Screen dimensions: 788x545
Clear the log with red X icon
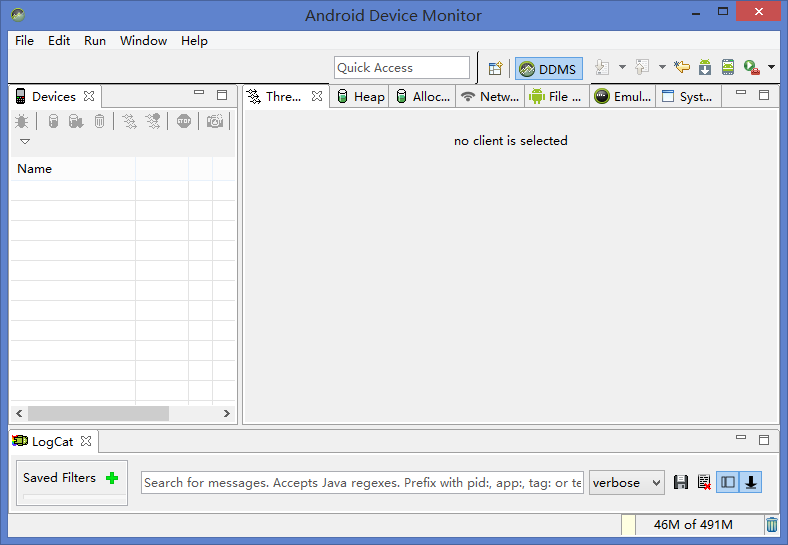click(704, 482)
